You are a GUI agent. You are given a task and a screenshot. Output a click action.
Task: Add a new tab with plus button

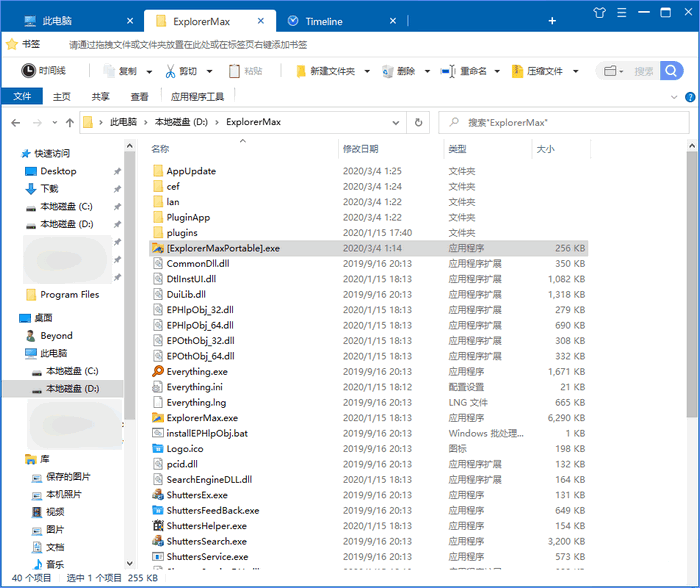pyautogui.click(x=552, y=21)
